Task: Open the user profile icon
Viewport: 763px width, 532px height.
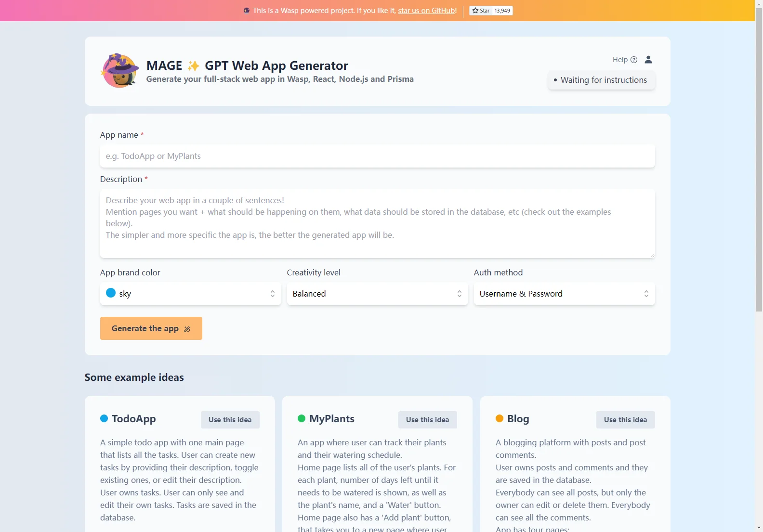Action: coord(648,60)
